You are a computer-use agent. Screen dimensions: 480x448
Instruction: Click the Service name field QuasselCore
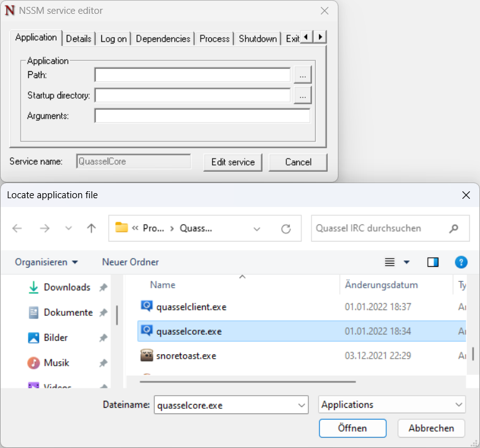133,161
